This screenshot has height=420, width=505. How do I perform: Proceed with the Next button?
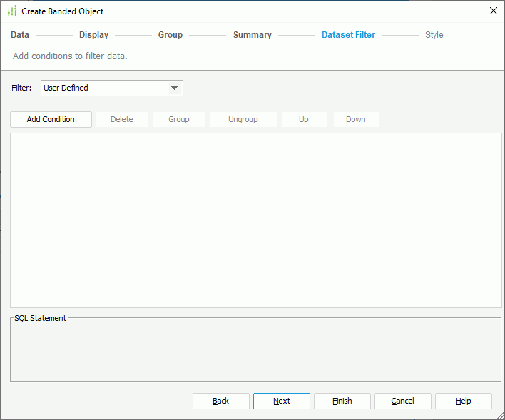[x=282, y=401]
